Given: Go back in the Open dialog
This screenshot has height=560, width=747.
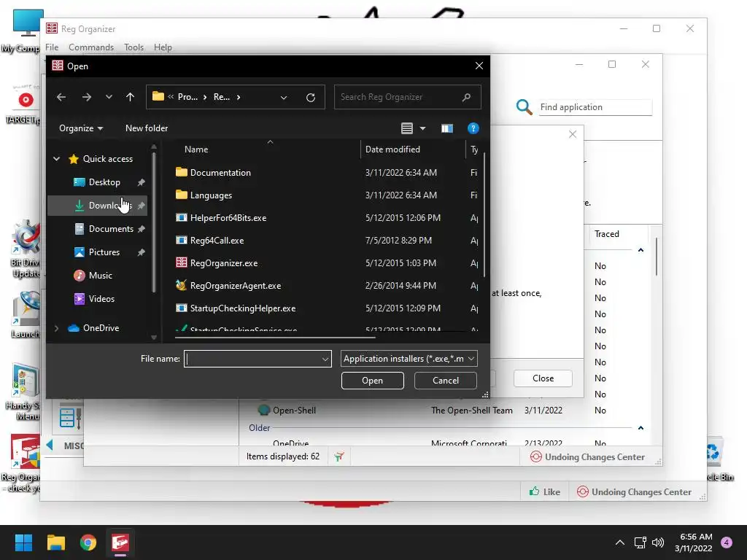Looking at the screenshot, I should tap(61, 97).
